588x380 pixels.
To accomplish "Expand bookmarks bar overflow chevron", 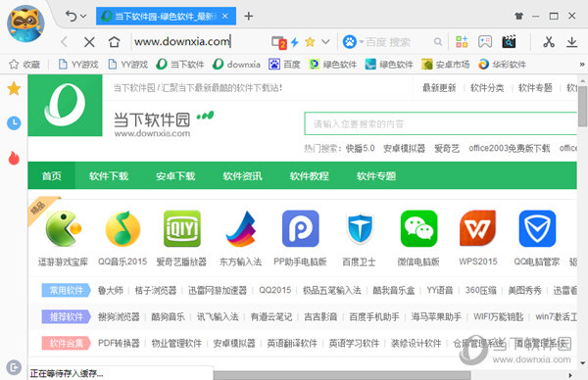I will click(581, 65).
